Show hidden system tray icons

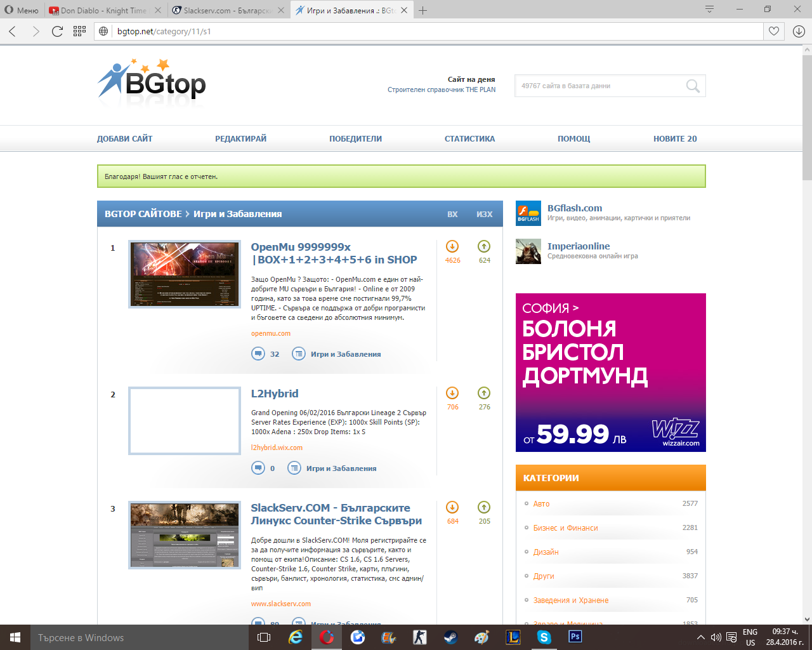700,637
